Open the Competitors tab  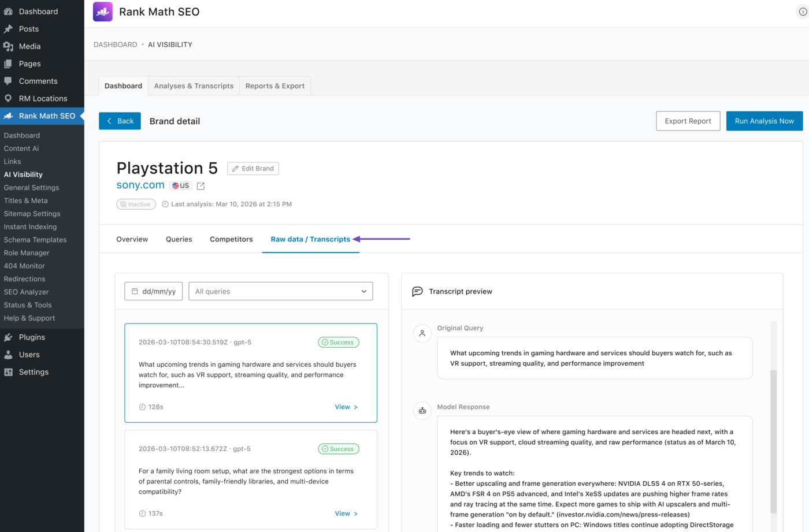(231, 239)
